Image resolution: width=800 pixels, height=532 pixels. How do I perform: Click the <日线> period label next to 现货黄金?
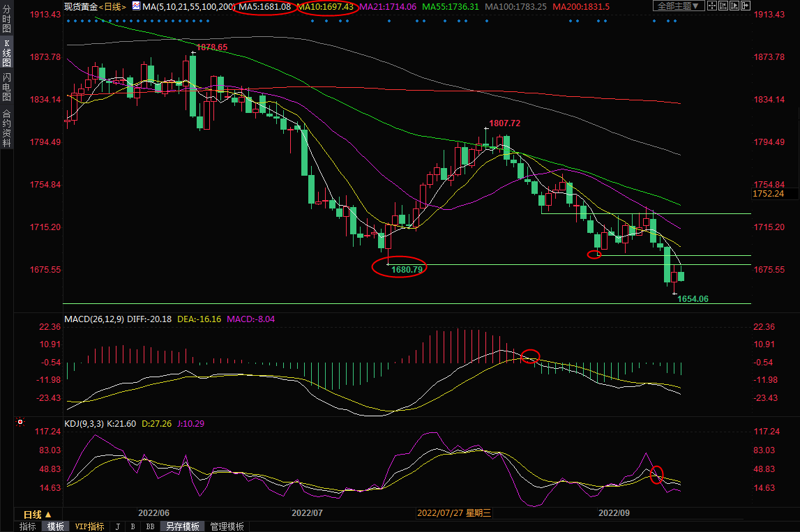coord(113,7)
